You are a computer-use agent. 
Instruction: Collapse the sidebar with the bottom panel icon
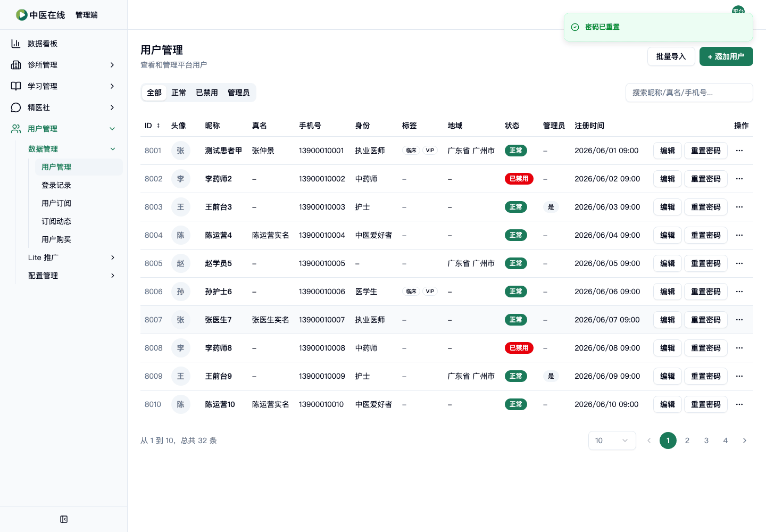pos(64,519)
